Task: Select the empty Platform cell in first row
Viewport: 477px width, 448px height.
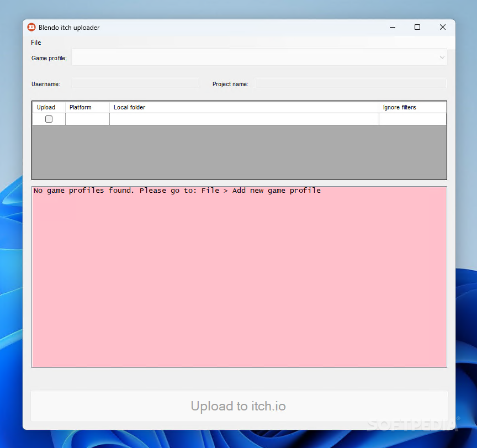Action: click(87, 119)
